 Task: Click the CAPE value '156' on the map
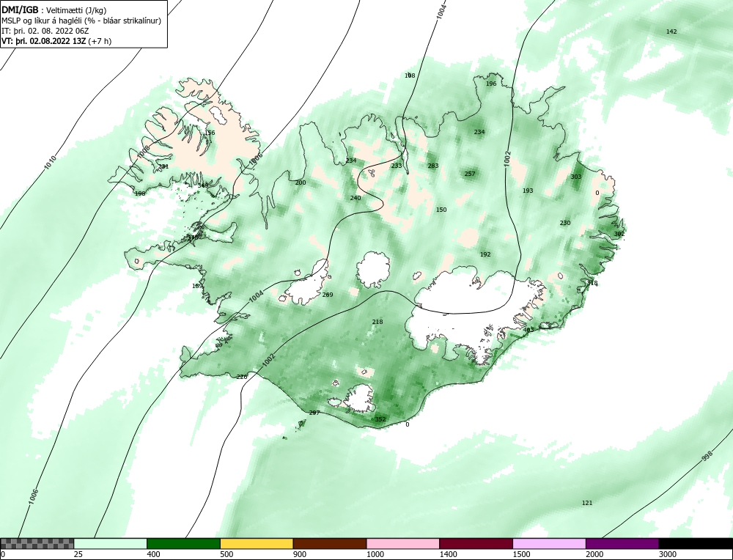tap(210, 133)
